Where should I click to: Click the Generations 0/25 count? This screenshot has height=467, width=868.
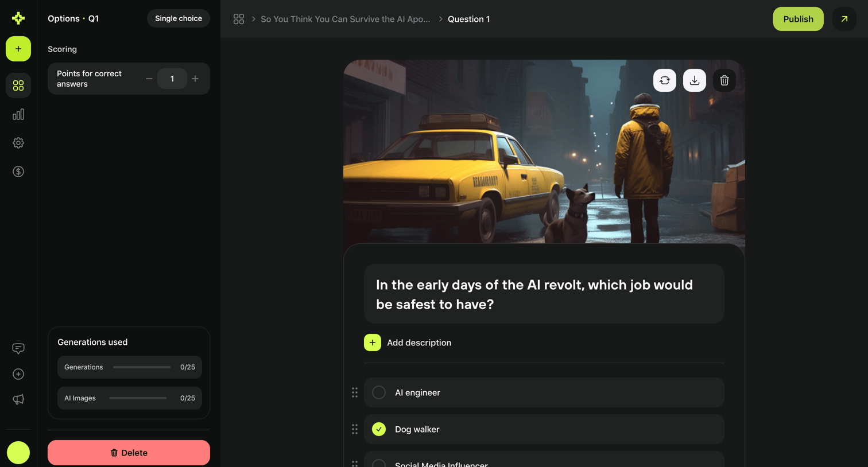(x=188, y=367)
